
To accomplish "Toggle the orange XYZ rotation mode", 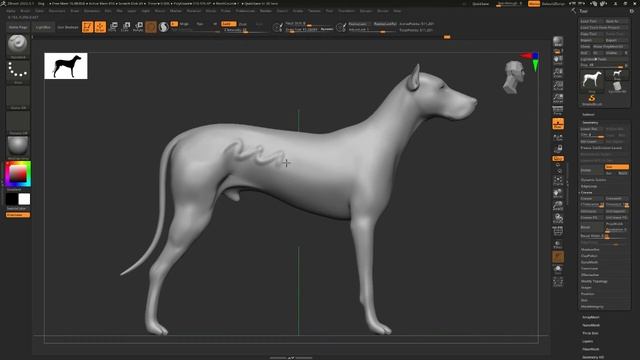I will 558,158.
